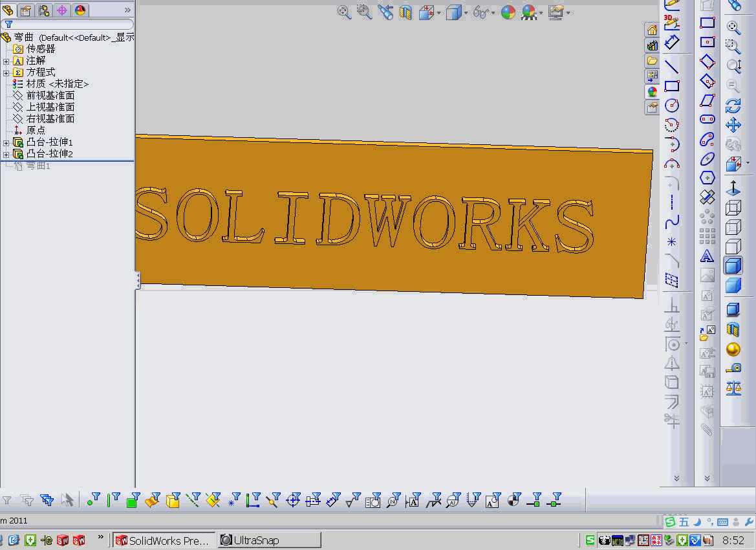The width and height of the screenshot is (756, 550).
Task: Open the SolidWorks Resources task pane tab
Action: pos(652,30)
